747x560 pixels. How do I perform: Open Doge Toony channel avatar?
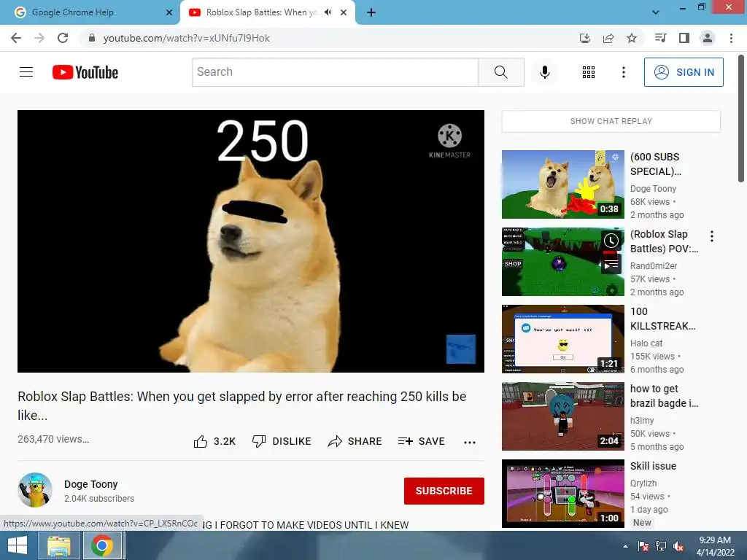click(x=35, y=489)
